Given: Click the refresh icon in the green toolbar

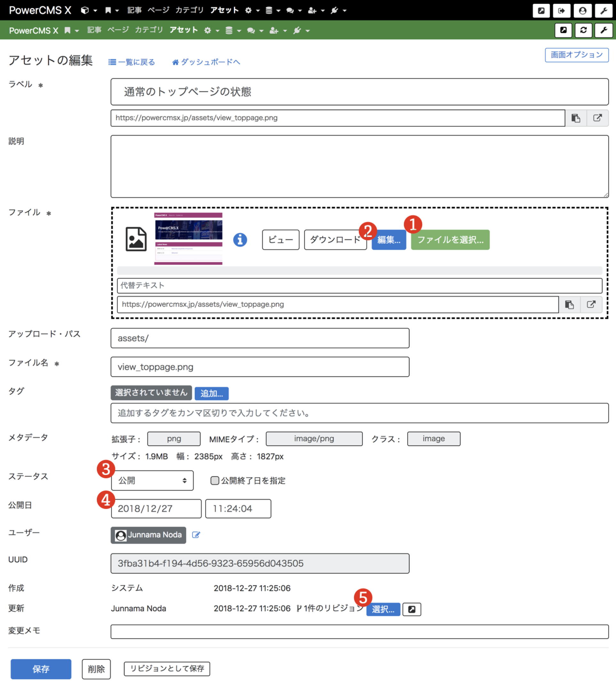Looking at the screenshot, I should pos(583,30).
